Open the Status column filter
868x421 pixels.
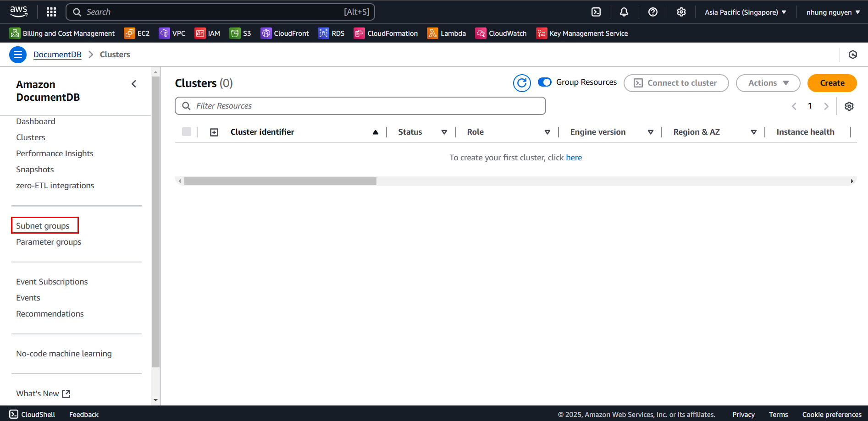point(444,132)
